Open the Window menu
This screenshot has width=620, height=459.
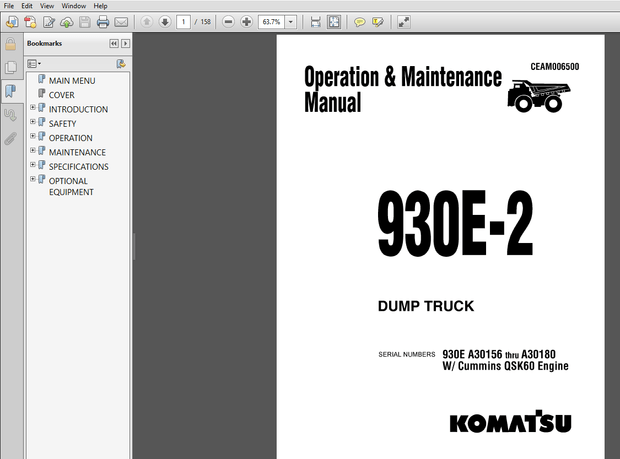tap(73, 6)
